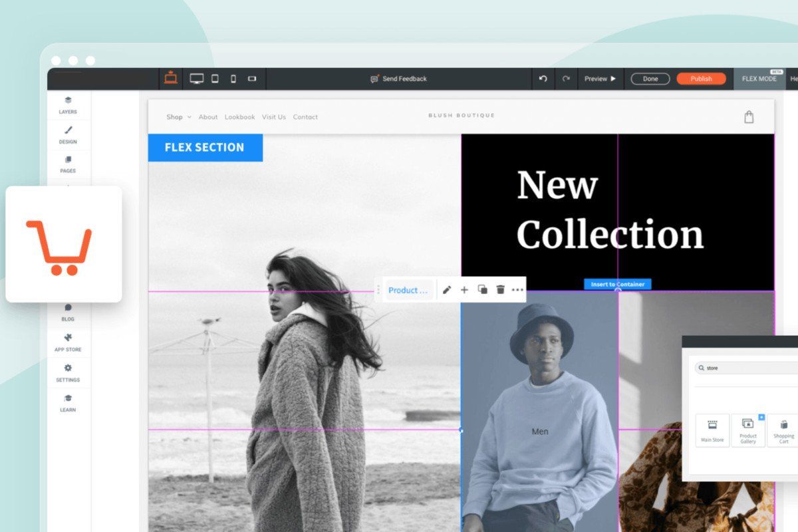The image size is (798, 532).
Task: Duplicate the selected widget
Action: tap(483, 289)
